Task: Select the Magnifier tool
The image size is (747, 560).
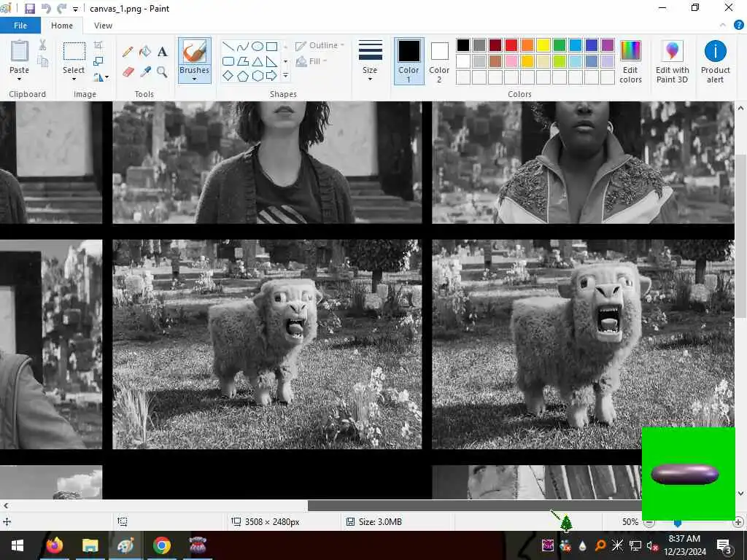Action: tap(163, 72)
